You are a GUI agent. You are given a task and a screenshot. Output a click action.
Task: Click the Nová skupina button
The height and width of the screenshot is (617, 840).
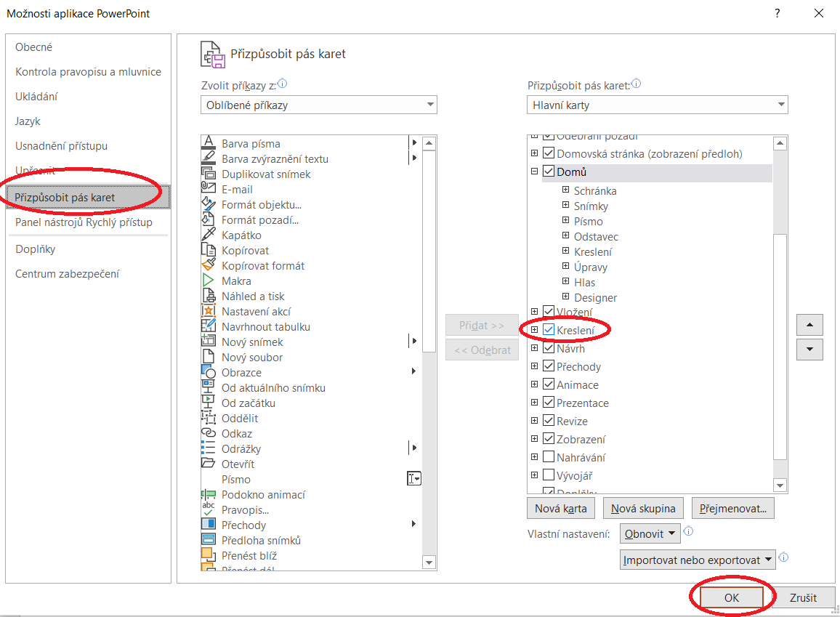643,508
